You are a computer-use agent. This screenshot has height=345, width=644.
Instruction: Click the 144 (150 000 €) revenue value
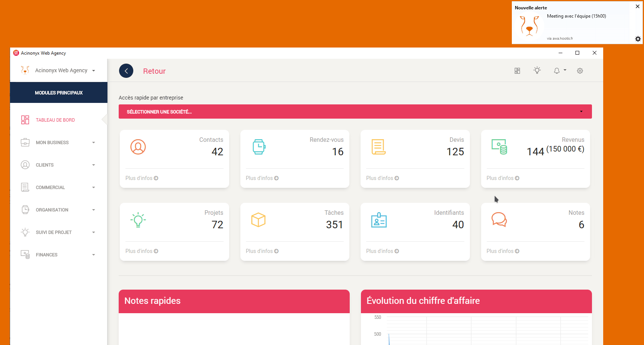point(555,150)
